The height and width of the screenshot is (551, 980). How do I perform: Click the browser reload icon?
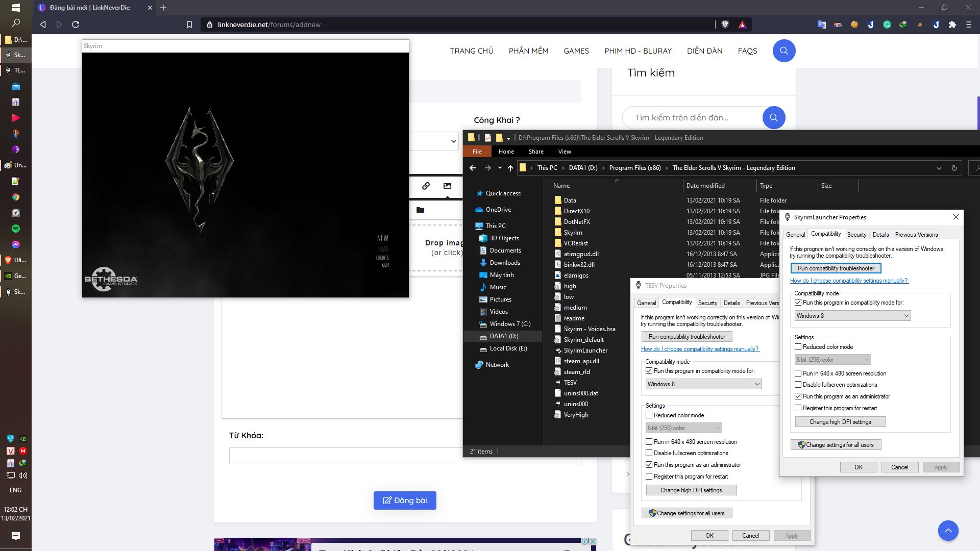tap(76, 24)
